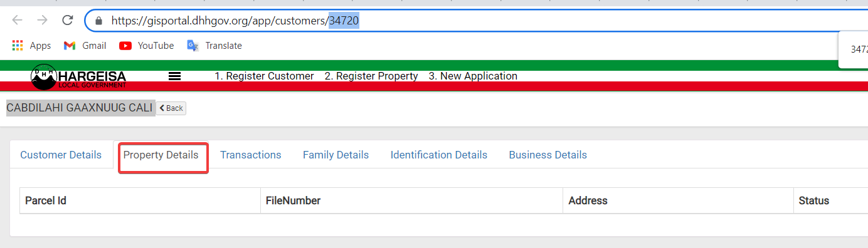Open the hamburger navigation menu
Screen dimensions: 868x248
coord(175,76)
